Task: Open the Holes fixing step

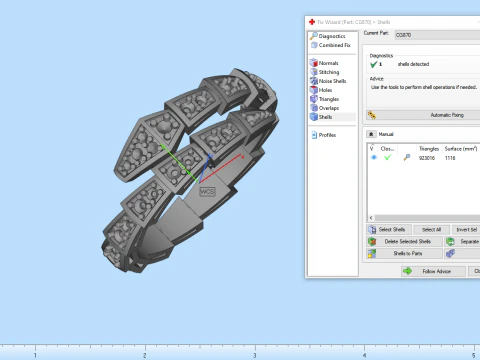Action: (321, 90)
